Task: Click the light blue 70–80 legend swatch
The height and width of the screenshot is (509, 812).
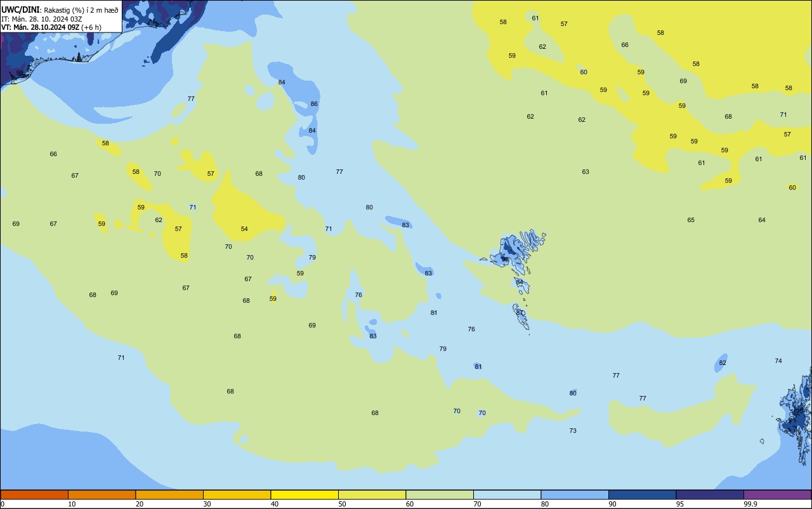Action: point(507,494)
